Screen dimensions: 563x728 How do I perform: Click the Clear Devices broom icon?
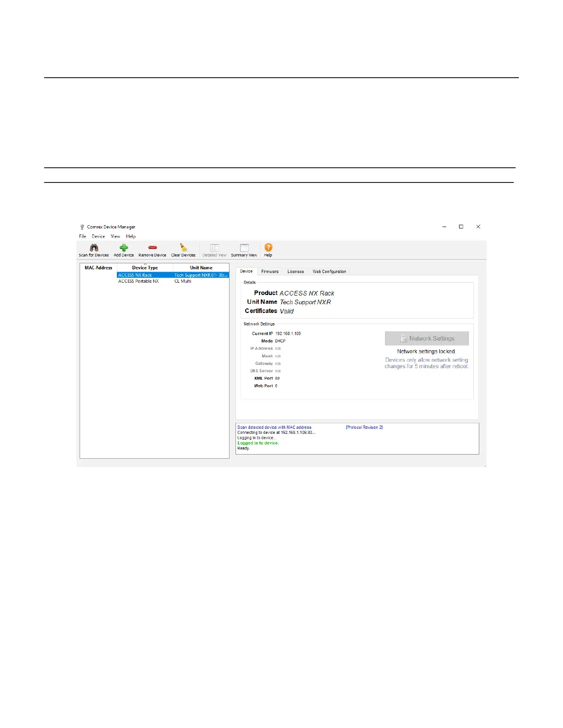pos(183,248)
